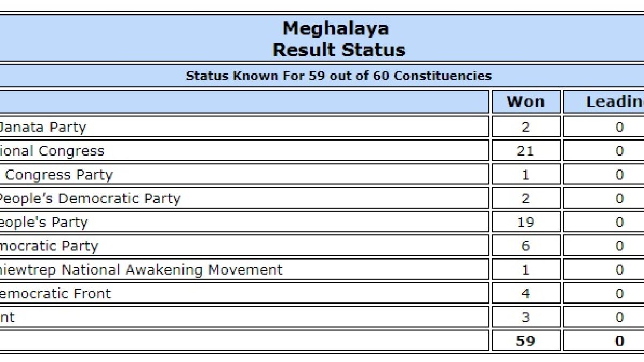The image size is (644, 362).
Task: Click the won count 4 cell
Action: tap(525, 293)
